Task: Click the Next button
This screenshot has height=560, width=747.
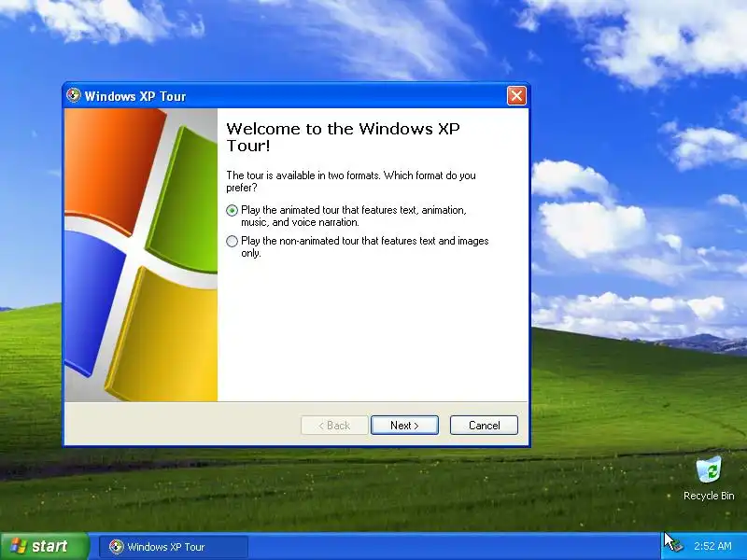Action: pos(404,426)
